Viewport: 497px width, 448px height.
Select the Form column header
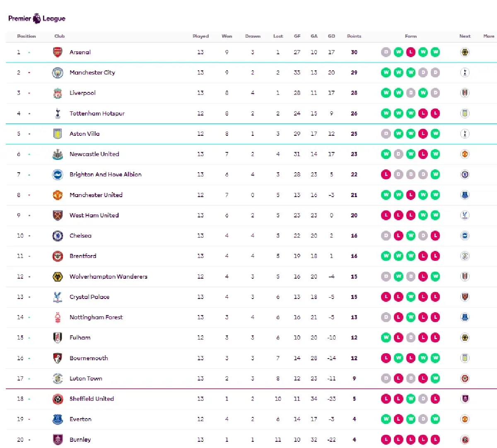(410, 36)
